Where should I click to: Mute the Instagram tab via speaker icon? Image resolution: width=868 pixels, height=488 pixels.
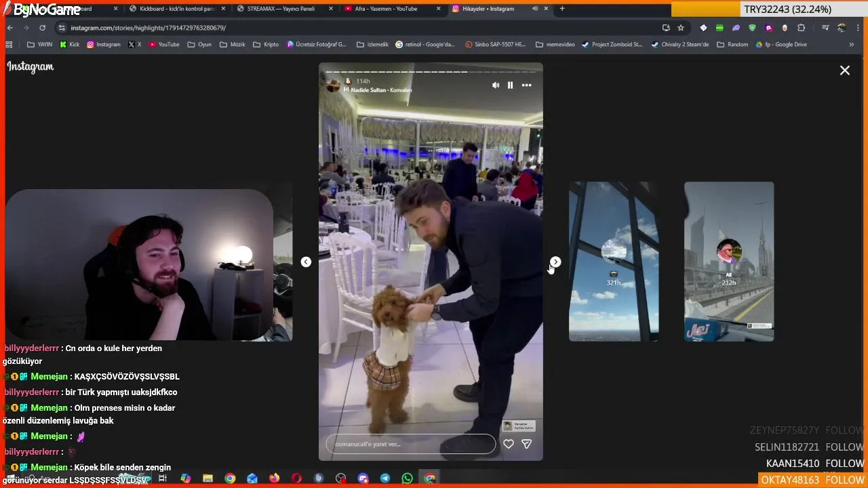click(x=535, y=9)
